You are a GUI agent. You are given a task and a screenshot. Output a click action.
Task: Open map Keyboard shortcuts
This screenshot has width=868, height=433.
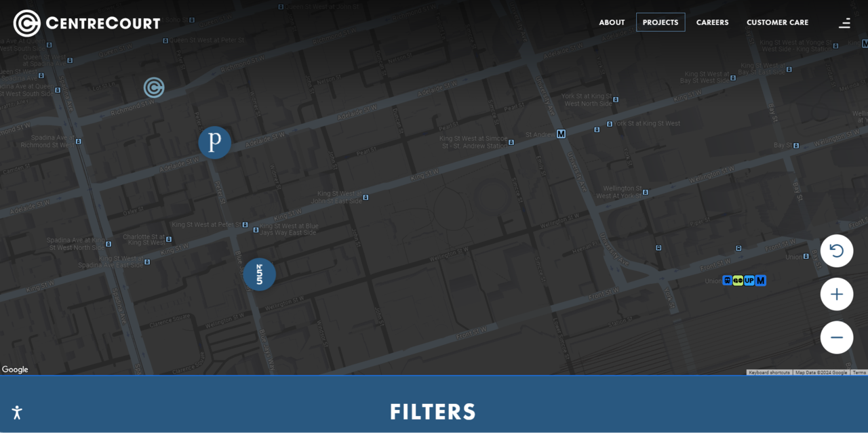[769, 372]
